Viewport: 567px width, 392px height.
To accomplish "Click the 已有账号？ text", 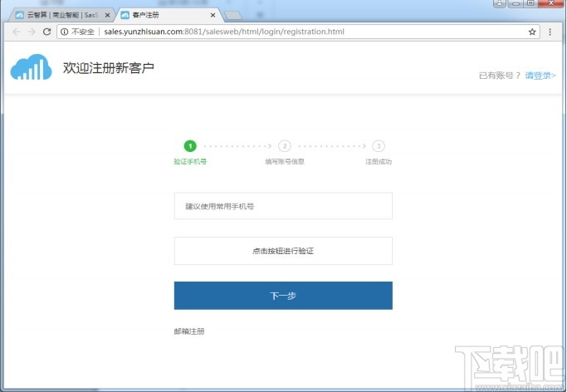I will 500,76.
